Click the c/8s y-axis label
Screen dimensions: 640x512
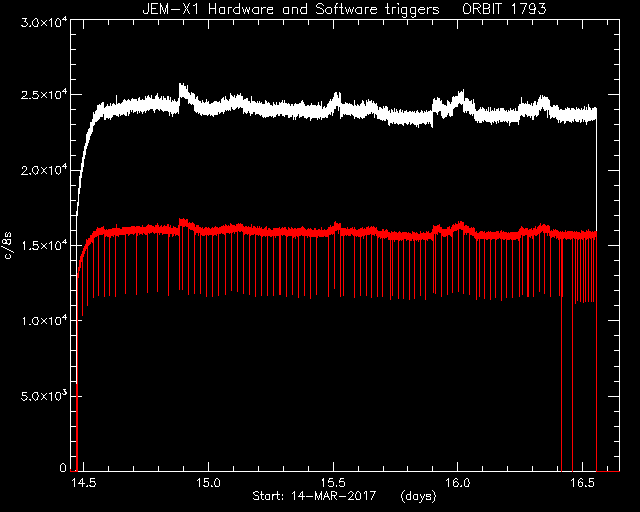pyautogui.click(x=8, y=246)
